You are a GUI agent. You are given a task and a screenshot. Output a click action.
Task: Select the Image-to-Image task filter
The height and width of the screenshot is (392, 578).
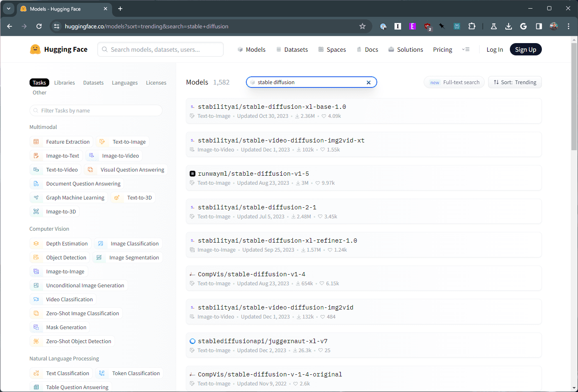pyautogui.click(x=59, y=271)
